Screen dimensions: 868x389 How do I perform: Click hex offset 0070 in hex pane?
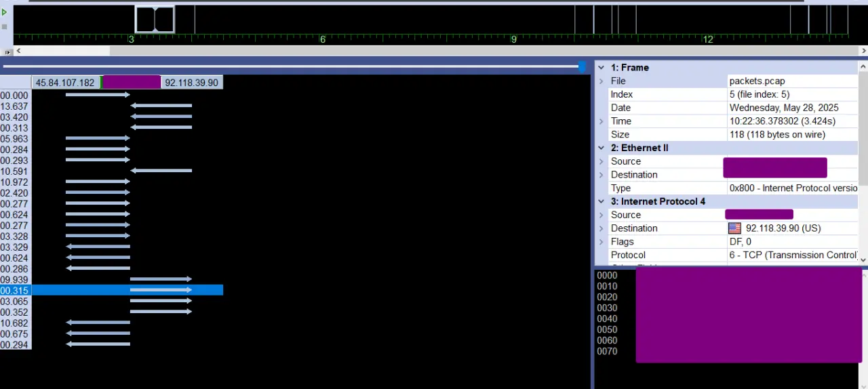[607, 351]
